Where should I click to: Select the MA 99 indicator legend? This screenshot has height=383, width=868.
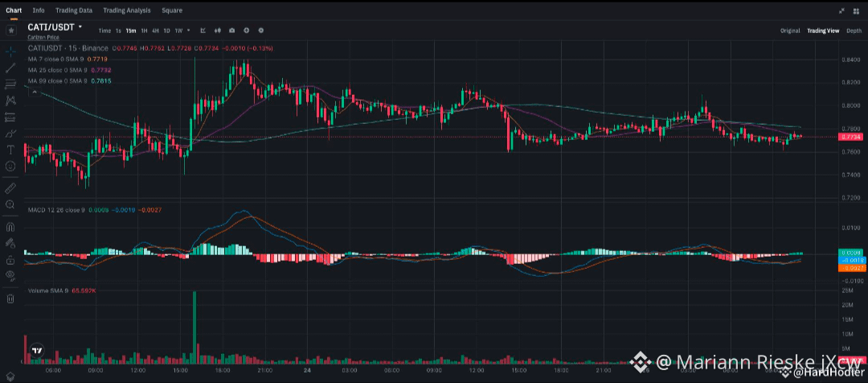pyautogui.click(x=70, y=81)
